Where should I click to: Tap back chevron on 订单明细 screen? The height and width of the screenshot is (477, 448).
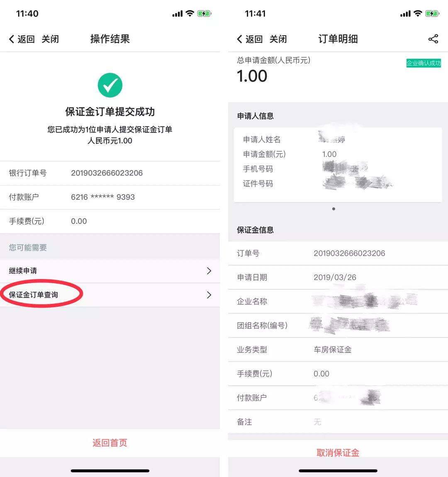[x=239, y=39]
